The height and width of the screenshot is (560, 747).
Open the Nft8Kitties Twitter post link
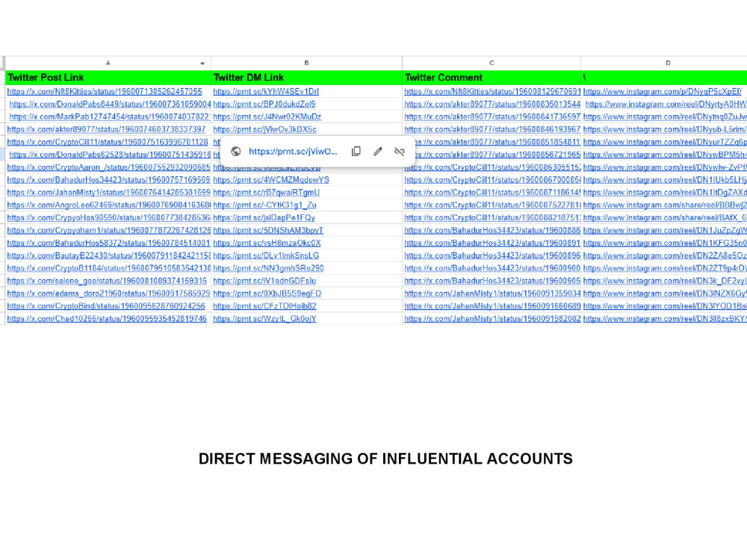pyautogui.click(x=105, y=91)
